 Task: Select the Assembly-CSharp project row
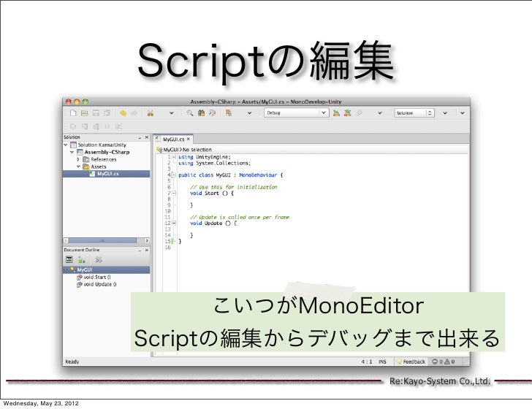tap(106, 152)
